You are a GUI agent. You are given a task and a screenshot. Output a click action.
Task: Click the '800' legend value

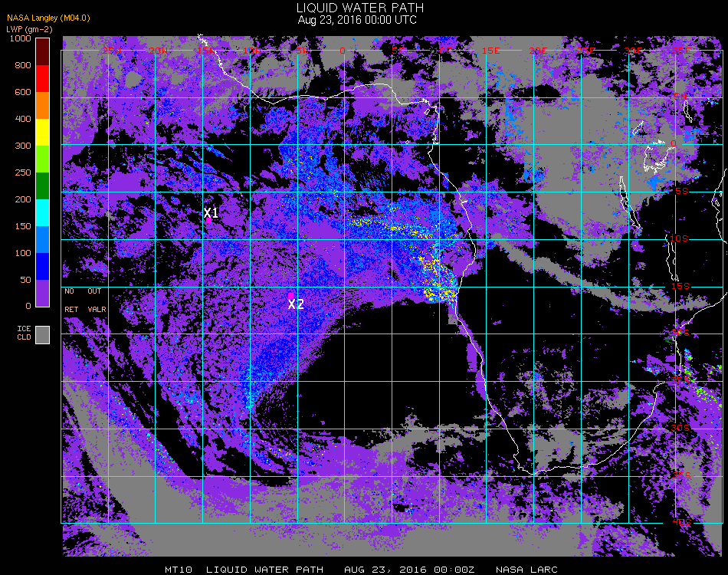point(23,65)
